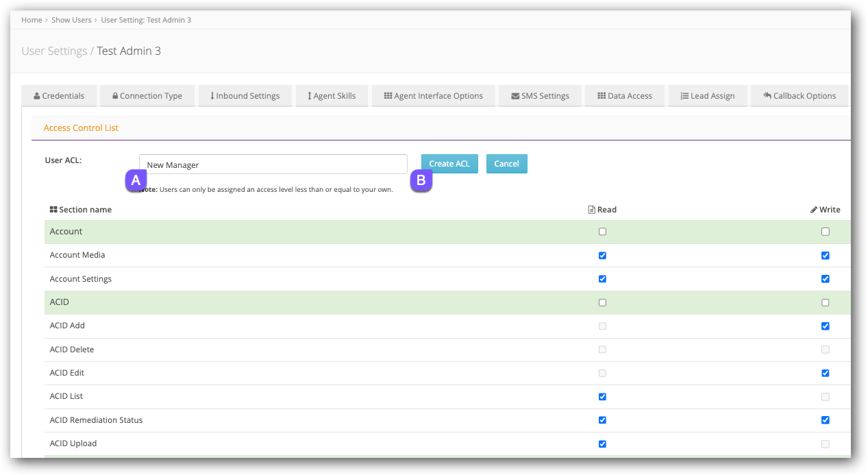Open the Access Control List tab

(x=81, y=127)
